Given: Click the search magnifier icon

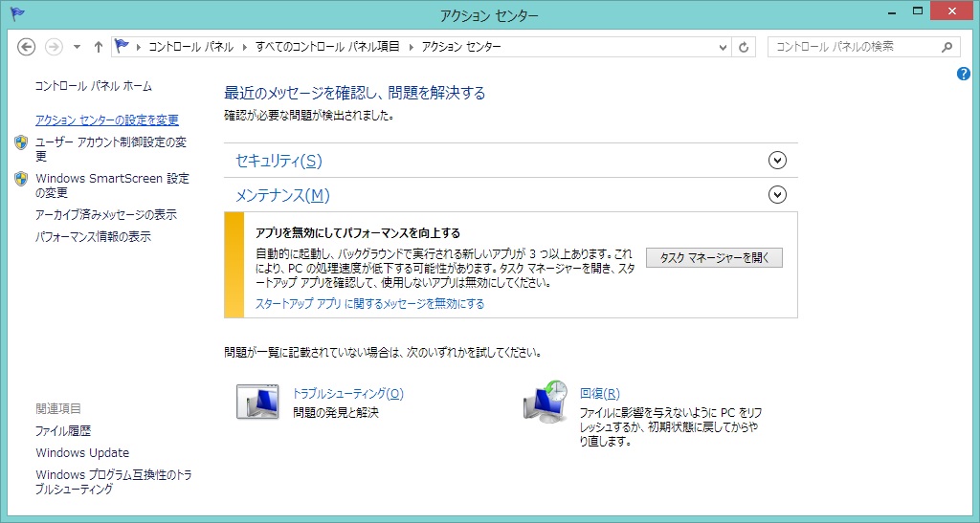Looking at the screenshot, I should 947,47.
